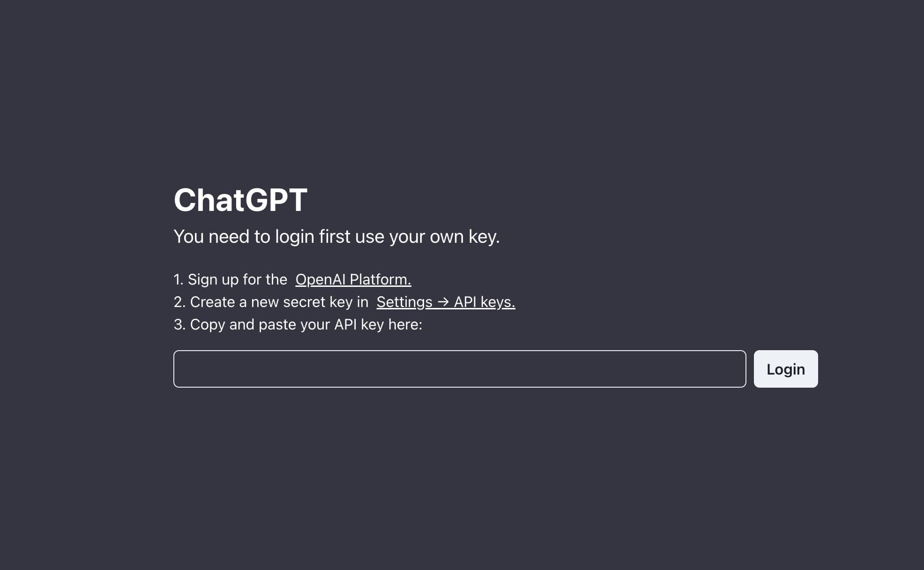Click the word "Settings" in step two

tap(404, 302)
